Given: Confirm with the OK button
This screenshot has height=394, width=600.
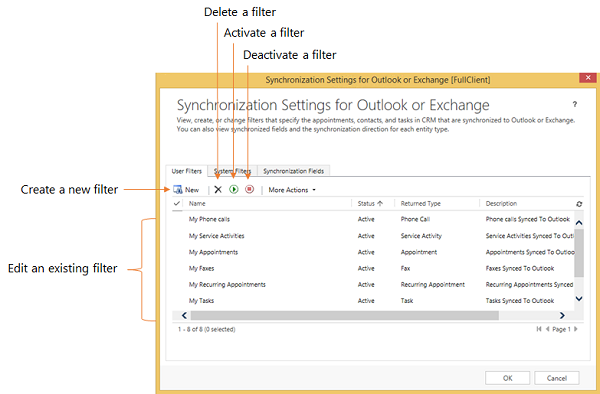Looking at the screenshot, I should (x=507, y=378).
